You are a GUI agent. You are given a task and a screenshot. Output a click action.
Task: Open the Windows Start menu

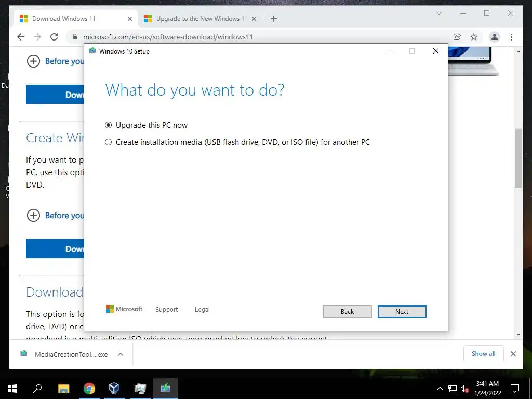pos(12,389)
